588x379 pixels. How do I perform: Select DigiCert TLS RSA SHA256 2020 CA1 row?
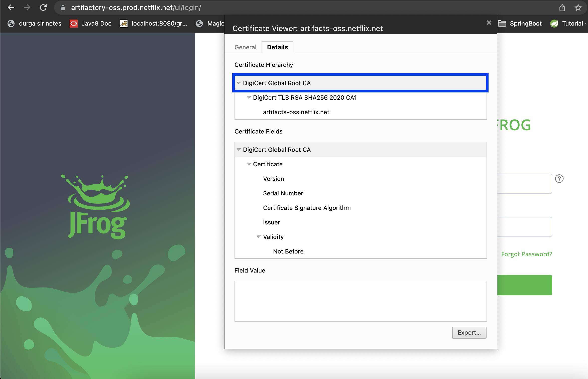pyautogui.click(x=361, y=98)
